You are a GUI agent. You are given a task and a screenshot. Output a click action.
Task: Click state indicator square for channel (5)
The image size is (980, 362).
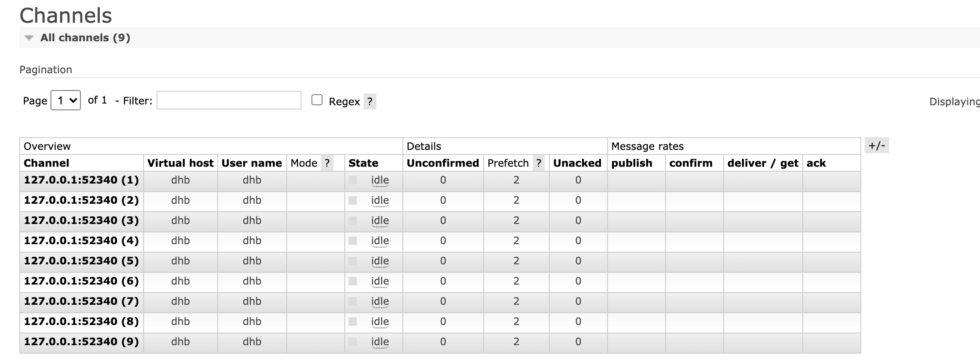353,261
